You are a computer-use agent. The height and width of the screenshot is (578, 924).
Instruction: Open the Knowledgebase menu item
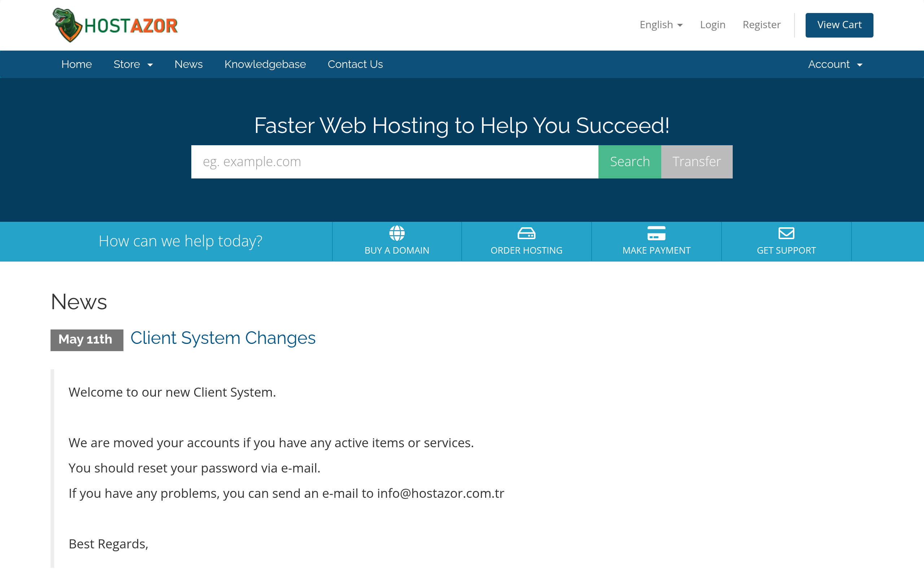265,64
